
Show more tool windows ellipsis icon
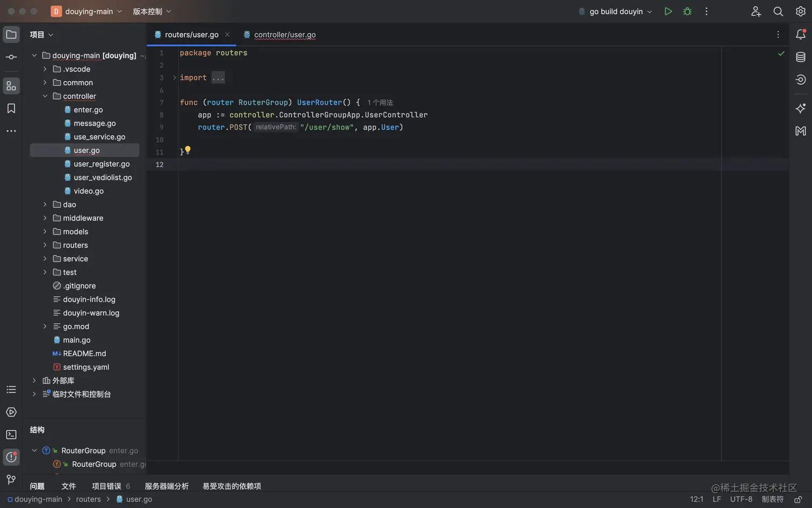[x=11, y=131]
